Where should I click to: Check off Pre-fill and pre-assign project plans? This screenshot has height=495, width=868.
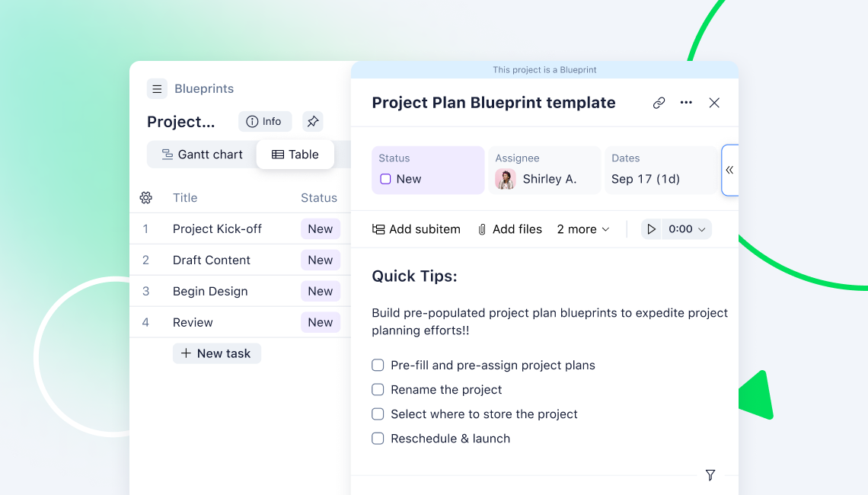(377, 365)
